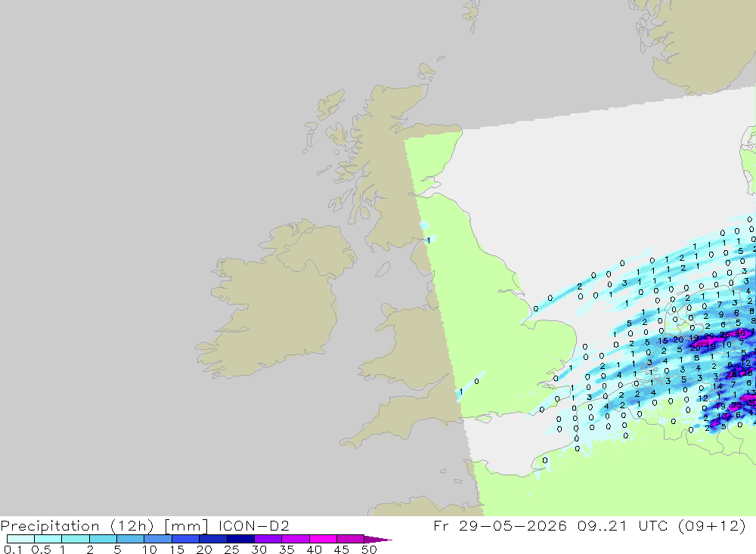This screenshot has height=554, width=756.
Task: Click the 0.1–0.5 mm legend color box
Action: pyautogui.click(x=20, y=539)
